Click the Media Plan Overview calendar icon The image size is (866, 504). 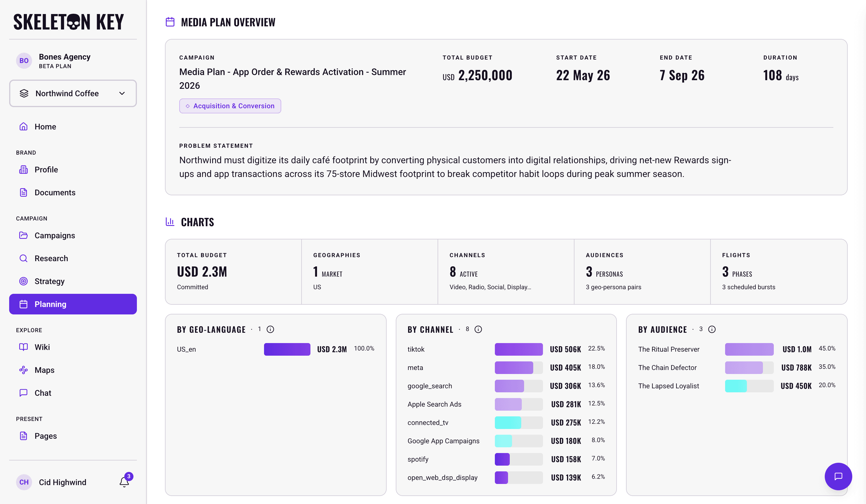point(170,22)
